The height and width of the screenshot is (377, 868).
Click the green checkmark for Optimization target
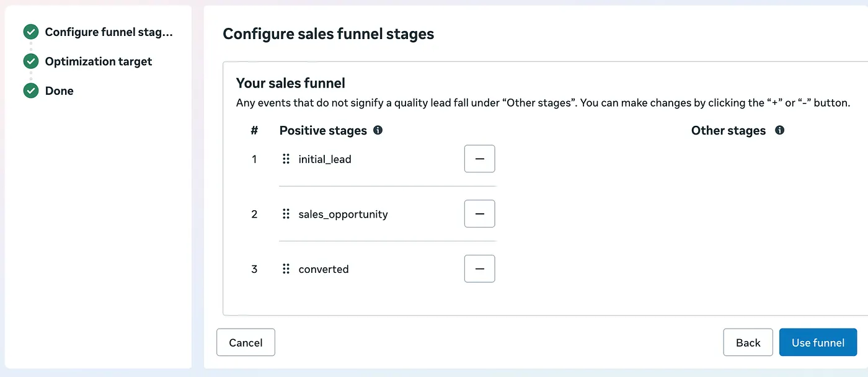(31, 61)
